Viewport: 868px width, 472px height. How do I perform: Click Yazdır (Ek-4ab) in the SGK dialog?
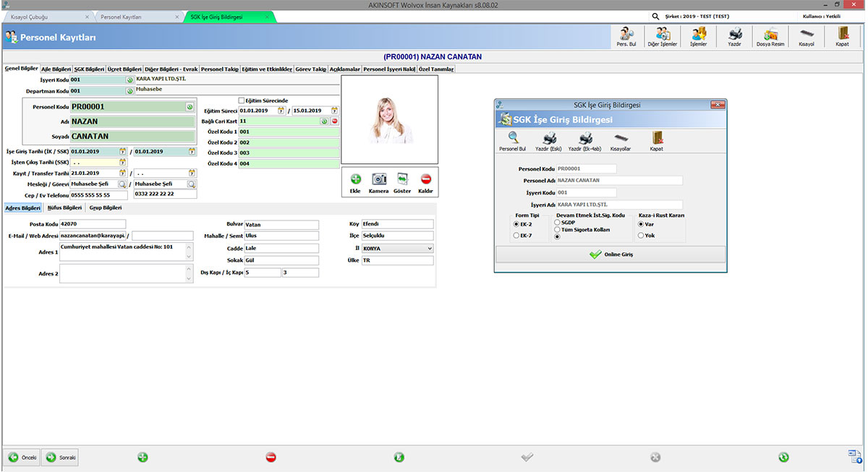[585, 141]
